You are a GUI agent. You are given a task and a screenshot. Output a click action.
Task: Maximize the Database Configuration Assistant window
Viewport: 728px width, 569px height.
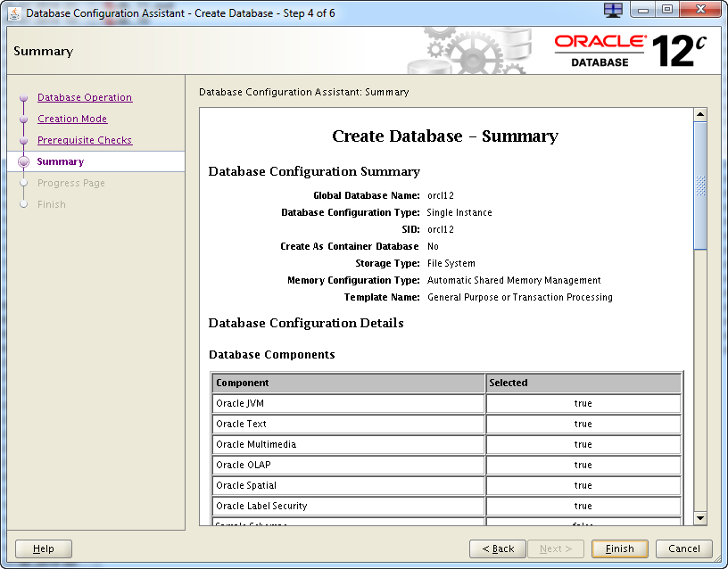click(x=667, y=10)
